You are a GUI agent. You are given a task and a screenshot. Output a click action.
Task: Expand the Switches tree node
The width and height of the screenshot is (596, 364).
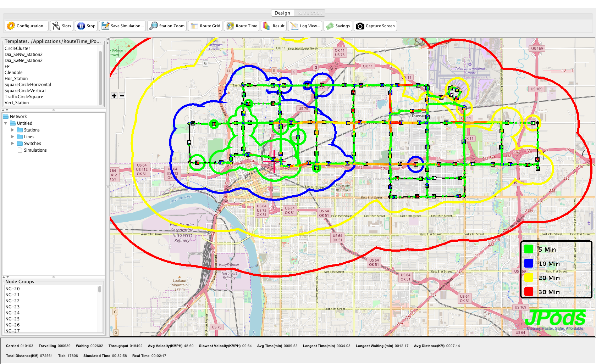(13, 144)
